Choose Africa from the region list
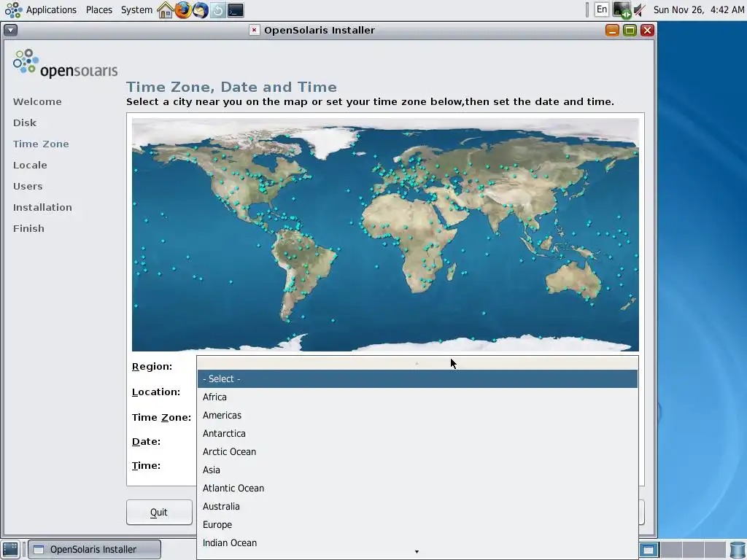This screenshot has height=560, width=747. (x=417, y=397)
